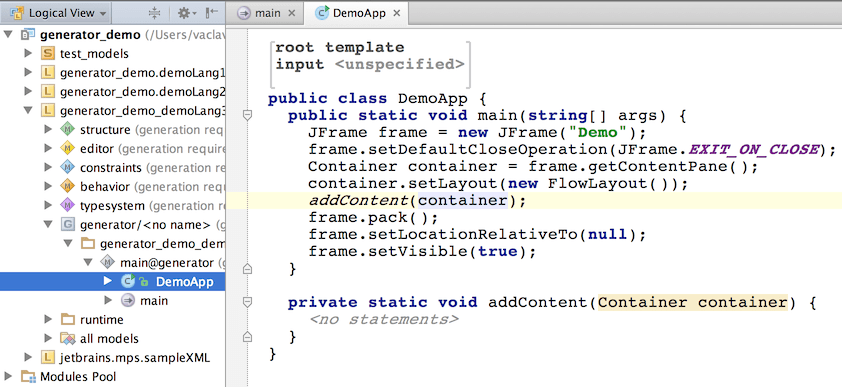Click the Modules Pool icon
This screenshot has height=387, width=842.
click(27, 377)
